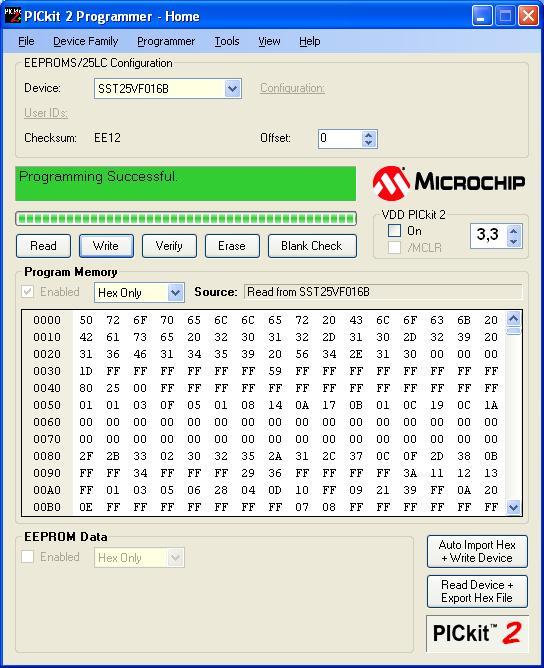Open the Tools menu
The width and height of the screenshot is (544, 668).
pyautogui.click(x=227, y=41)
